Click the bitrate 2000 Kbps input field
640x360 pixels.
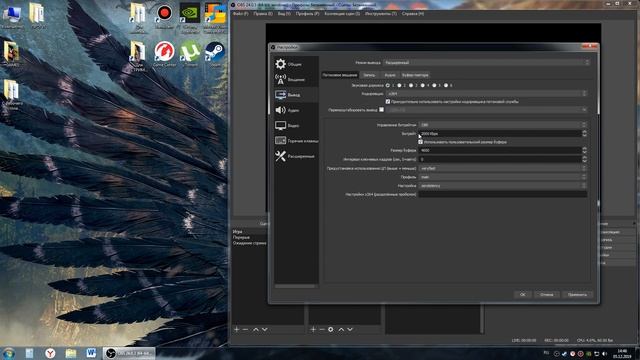(500, 133)
